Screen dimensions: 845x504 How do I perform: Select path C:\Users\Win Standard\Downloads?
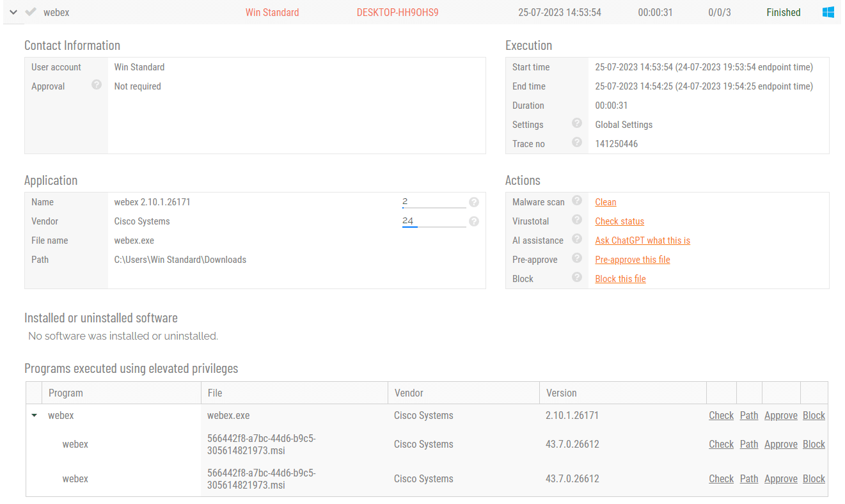point(180,260)
